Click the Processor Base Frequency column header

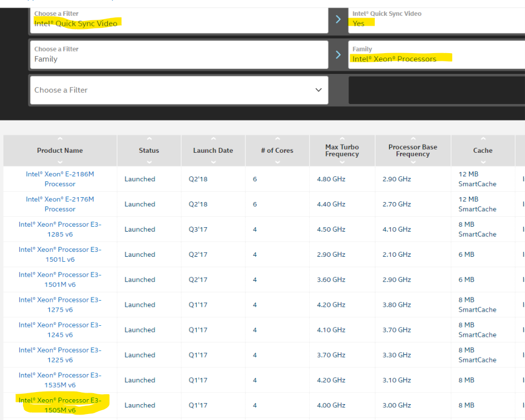click(x=413, y=151)
